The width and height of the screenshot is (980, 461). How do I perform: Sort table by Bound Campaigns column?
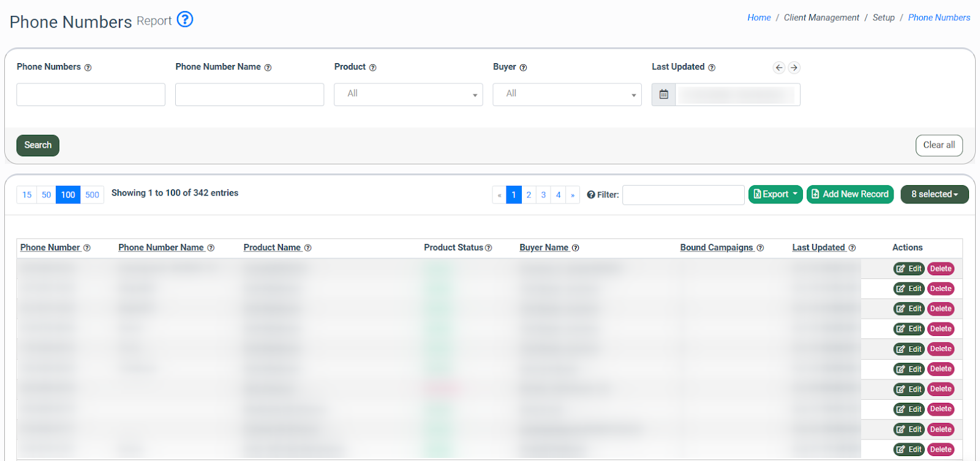tap(716, 248)
